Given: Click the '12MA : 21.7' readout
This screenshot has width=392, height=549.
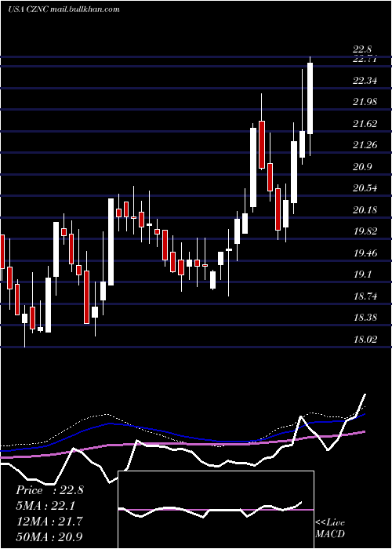Looking at the screenshot, I should click(x=49, y=522).
